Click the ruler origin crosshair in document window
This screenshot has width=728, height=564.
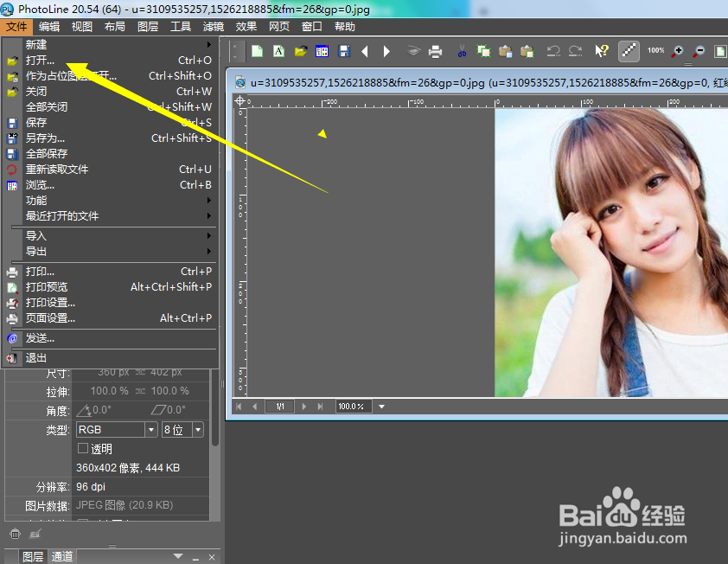pyautogui.click(x=240, y=101)
